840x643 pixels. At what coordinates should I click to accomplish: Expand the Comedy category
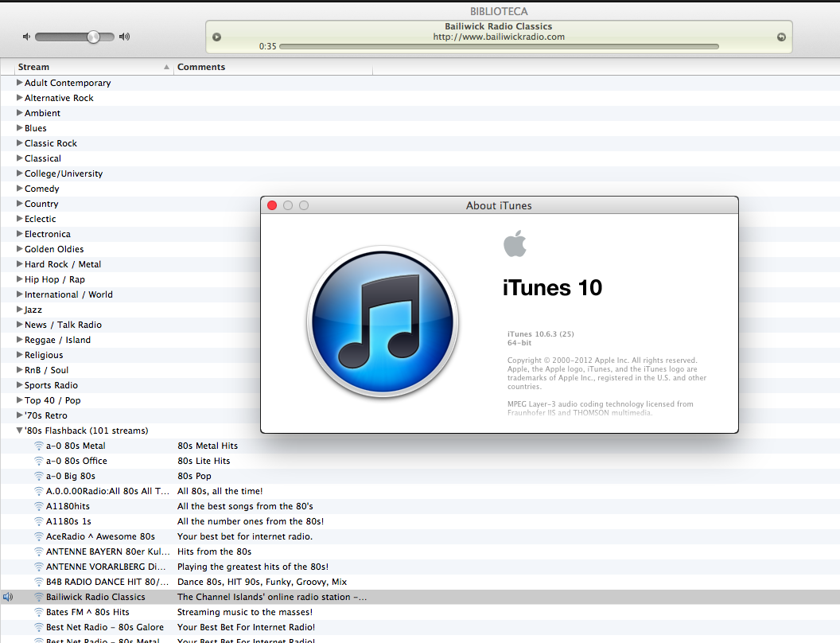pyautogui.click(x=19, y=188)
